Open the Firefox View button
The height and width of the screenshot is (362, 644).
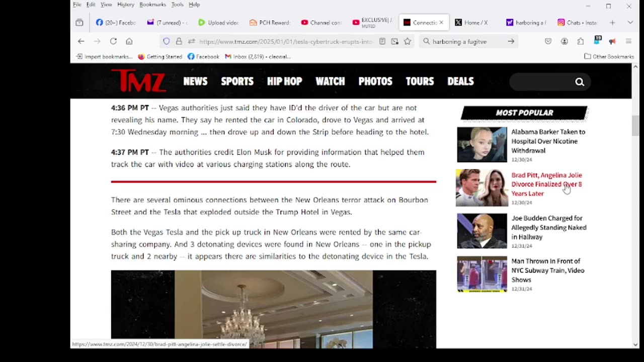(x=79, y=23)
